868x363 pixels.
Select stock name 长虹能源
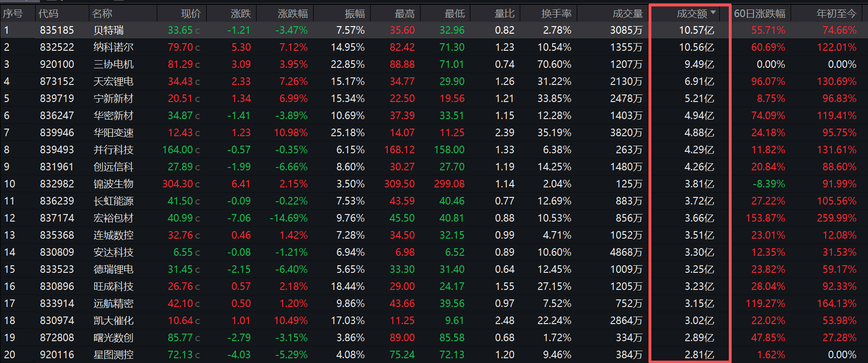pyautogui.click(x=114, y=201)
